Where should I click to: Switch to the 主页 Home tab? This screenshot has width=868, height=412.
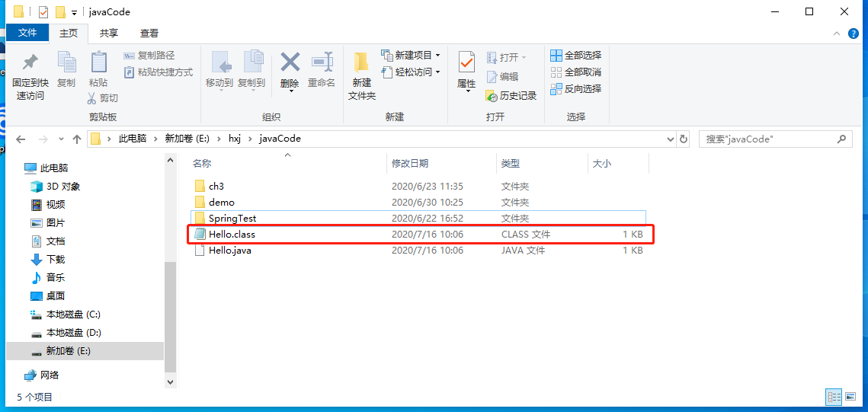69,34
